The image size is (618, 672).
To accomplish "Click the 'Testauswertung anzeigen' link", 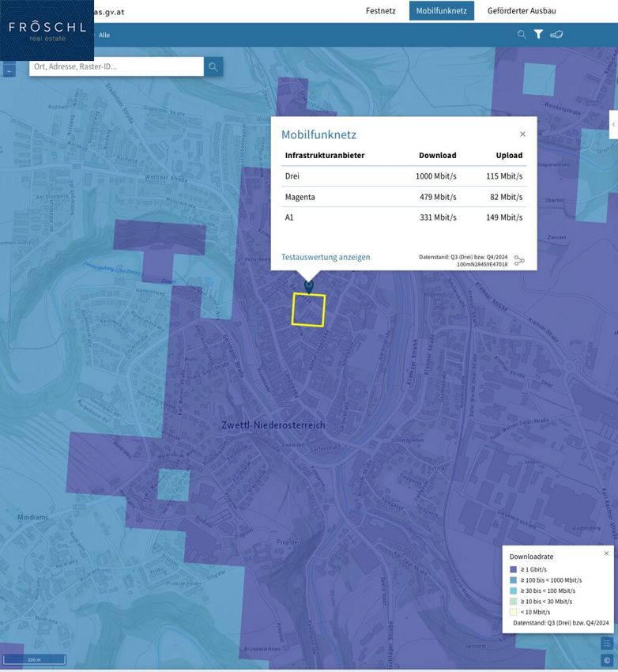I will click(x=326, y=257).
